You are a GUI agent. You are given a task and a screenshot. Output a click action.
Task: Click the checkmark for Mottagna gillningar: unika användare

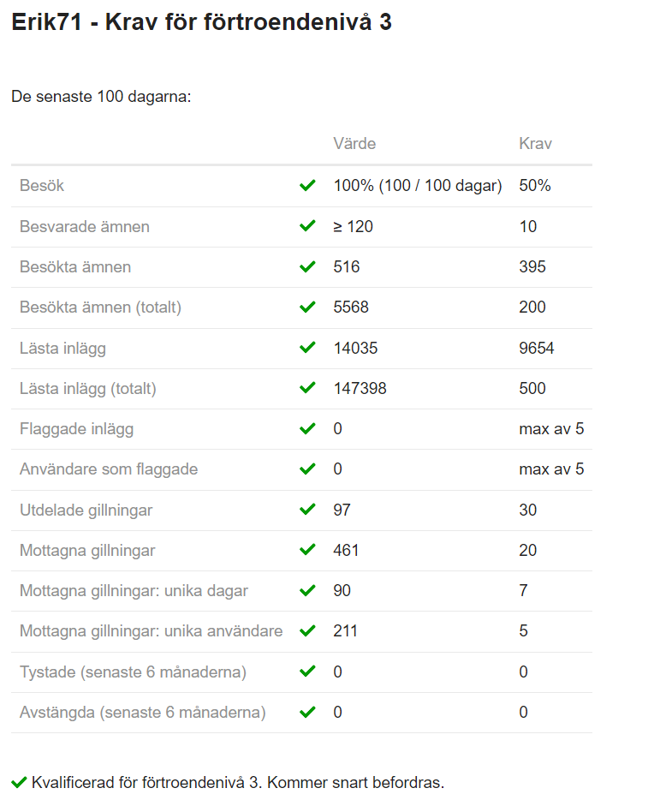click(x=307, y=631)
